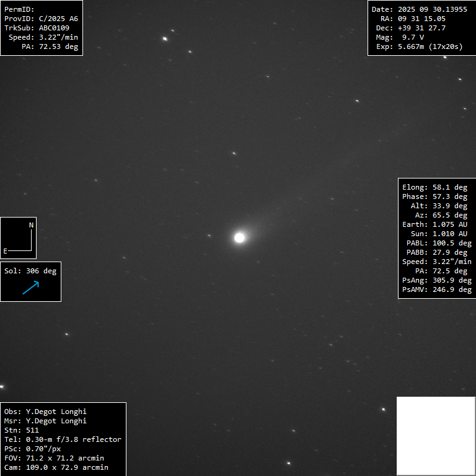Click the 'Sol: 306 deg' label
The image size is (476, 476).
tap(30, 271)
